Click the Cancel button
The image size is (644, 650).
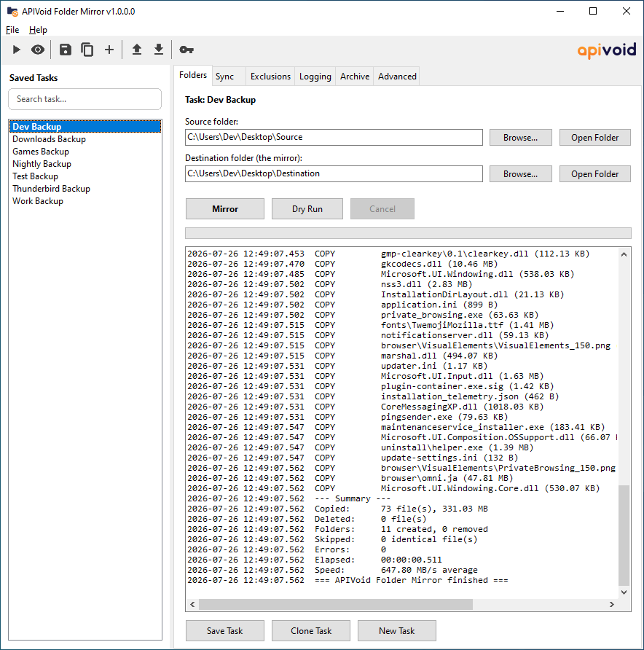[382, 209]
